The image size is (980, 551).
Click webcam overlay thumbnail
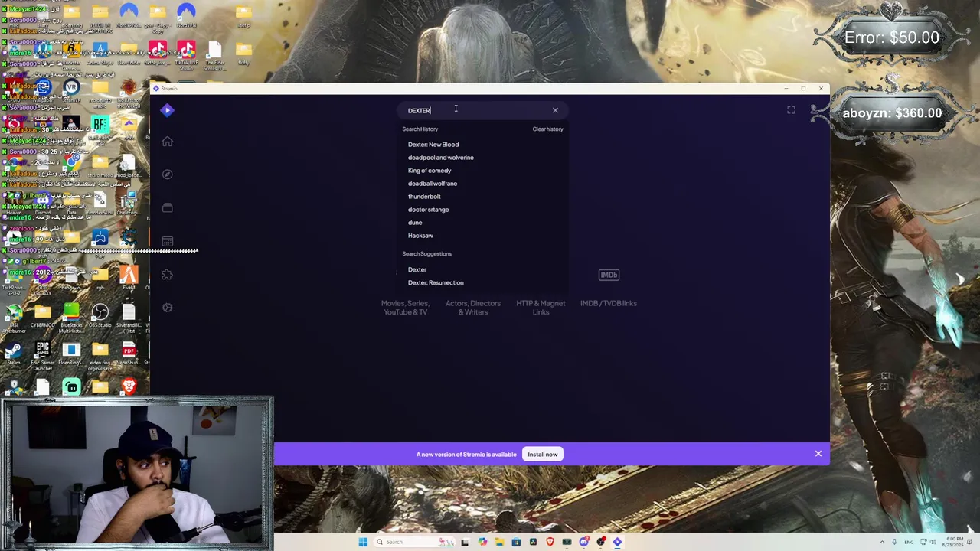tap(136, 473)
